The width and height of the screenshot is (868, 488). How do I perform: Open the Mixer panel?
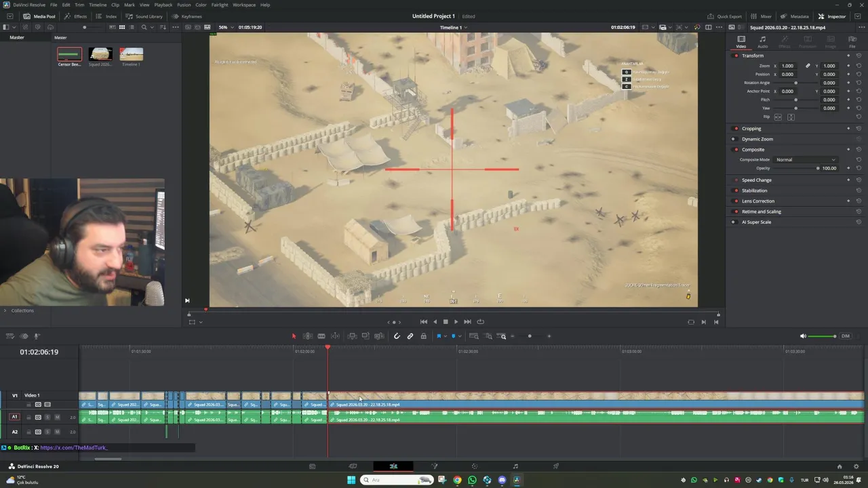[762, 16]
